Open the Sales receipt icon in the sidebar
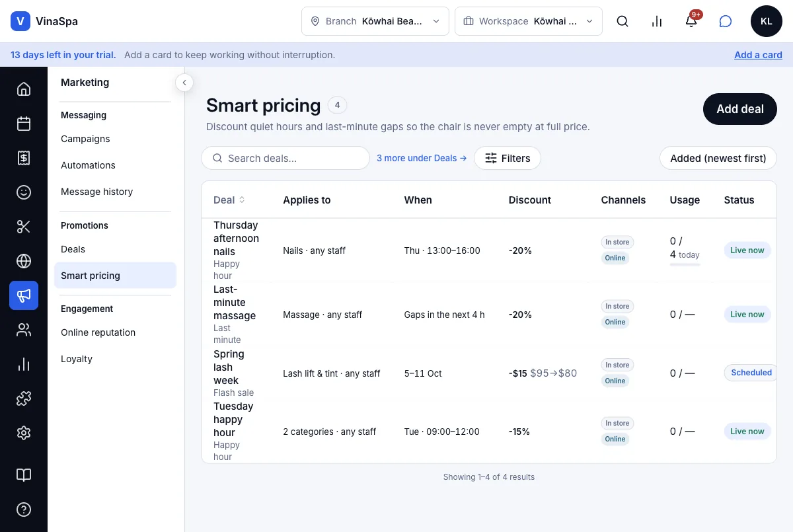The height and width of the screenshot is (532, 793). point(24,158)
